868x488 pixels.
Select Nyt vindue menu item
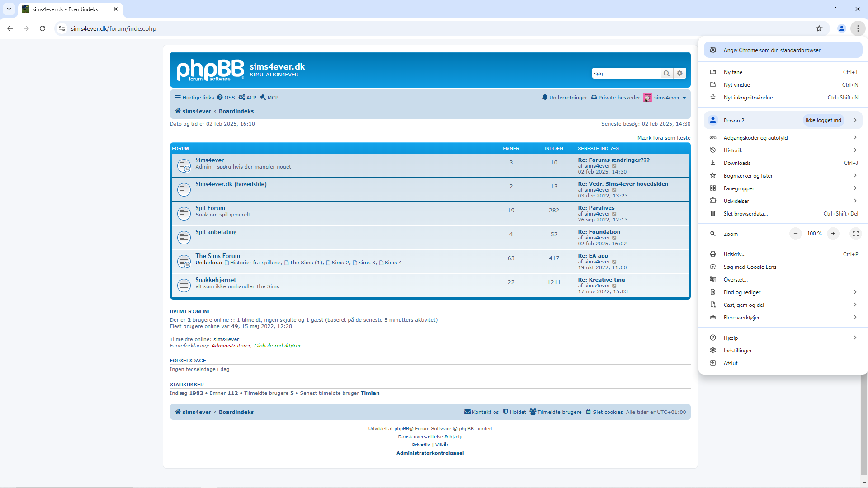(783, 85)
